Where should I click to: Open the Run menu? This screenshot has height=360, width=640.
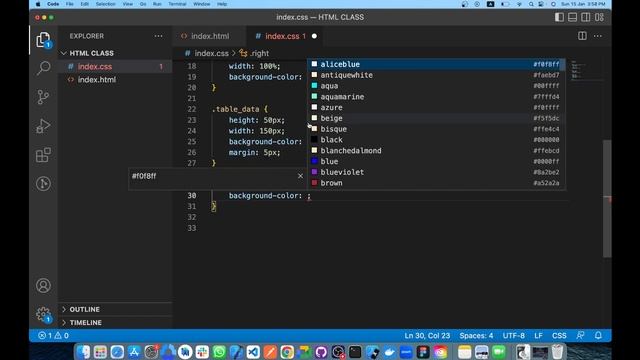click(x=157, y=4)
